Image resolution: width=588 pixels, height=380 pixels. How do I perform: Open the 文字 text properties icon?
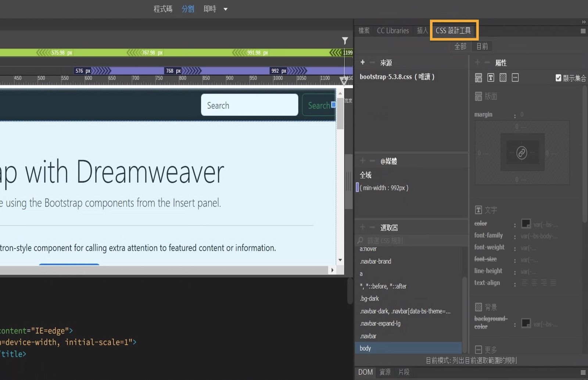pyautogui.click(x=490, y=77)
